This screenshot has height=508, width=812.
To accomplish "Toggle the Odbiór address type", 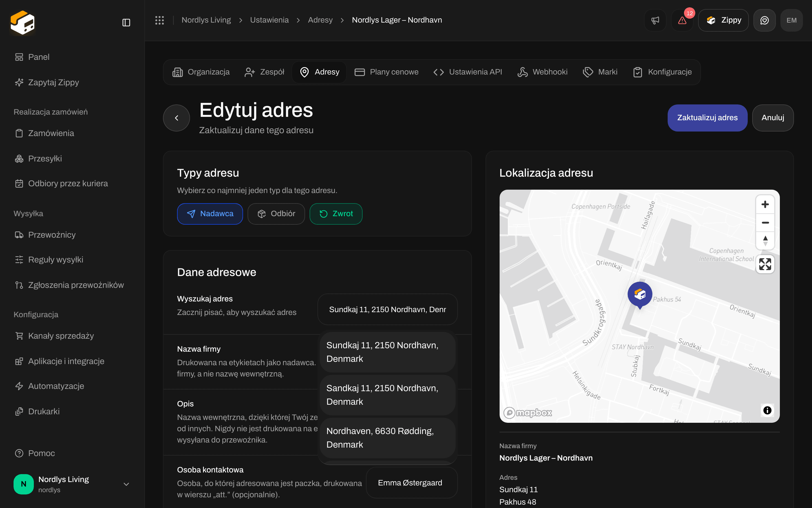I will tap(276, 214).
